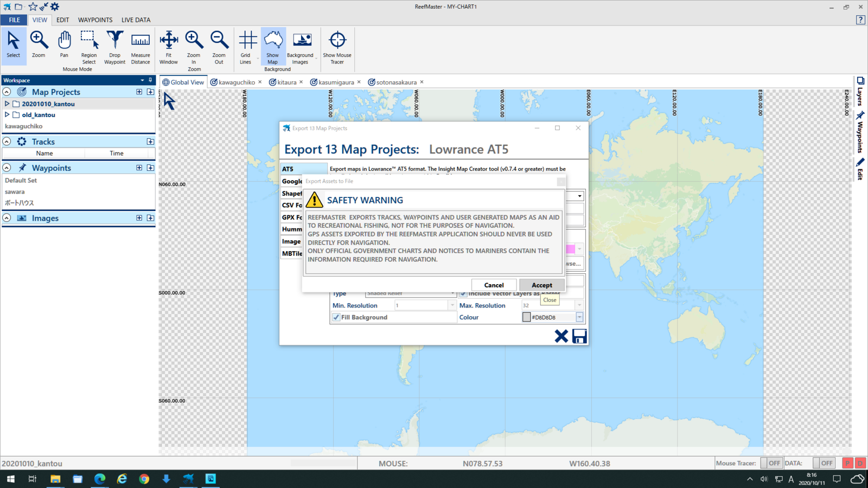Open the FILE menu
Image resolution: width=868 pixels, height=488 pixels.
click(14, 20)
